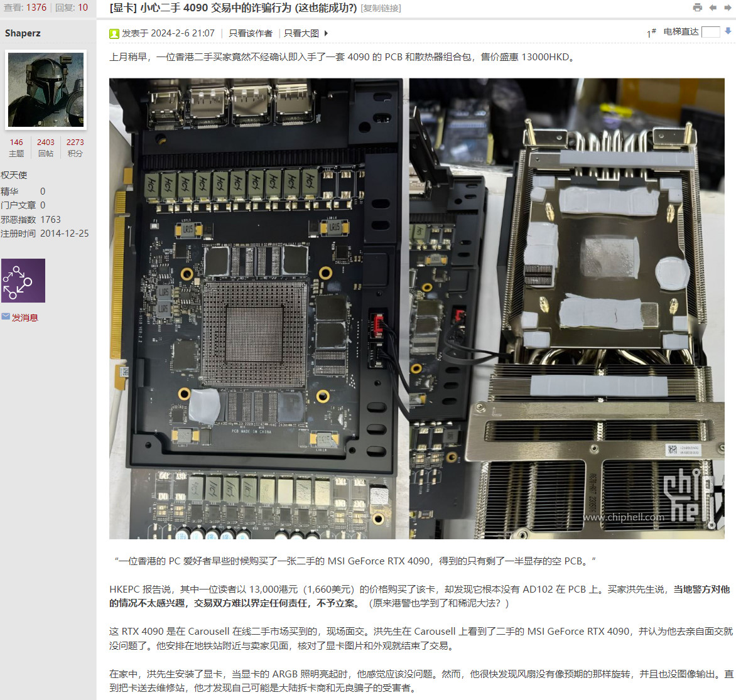This screenshot has height=700, width=736.
Task: Open the 4090 PCB and heatsink photo
Action: [416, 308]
